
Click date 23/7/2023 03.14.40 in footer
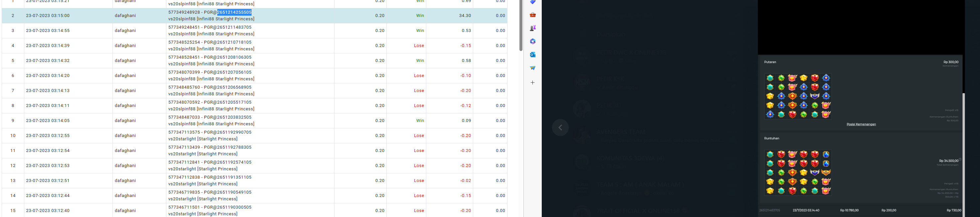(x=806, y=211)
